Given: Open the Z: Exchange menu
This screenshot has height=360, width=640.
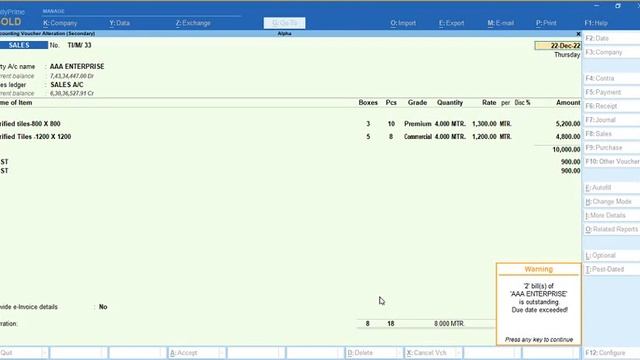Looking at the screenshot, I should tap(193, 23).
